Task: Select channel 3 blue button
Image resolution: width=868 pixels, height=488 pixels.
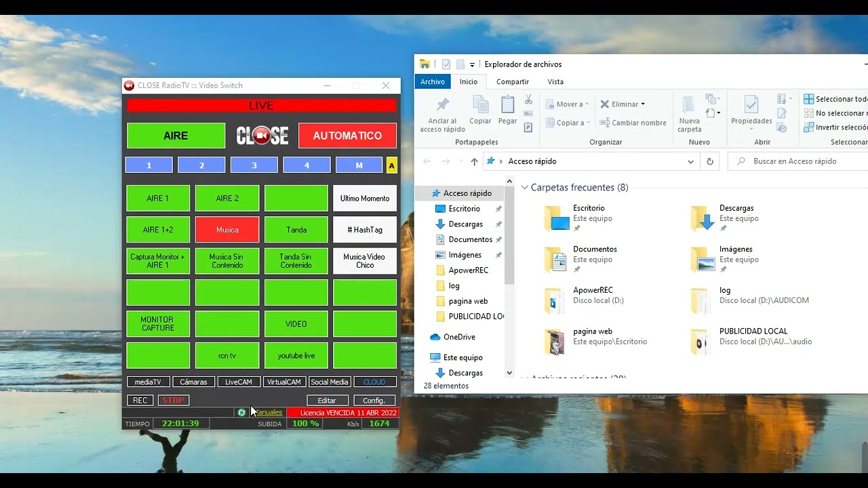Action: pyautogui.click(x=254, y=165)
